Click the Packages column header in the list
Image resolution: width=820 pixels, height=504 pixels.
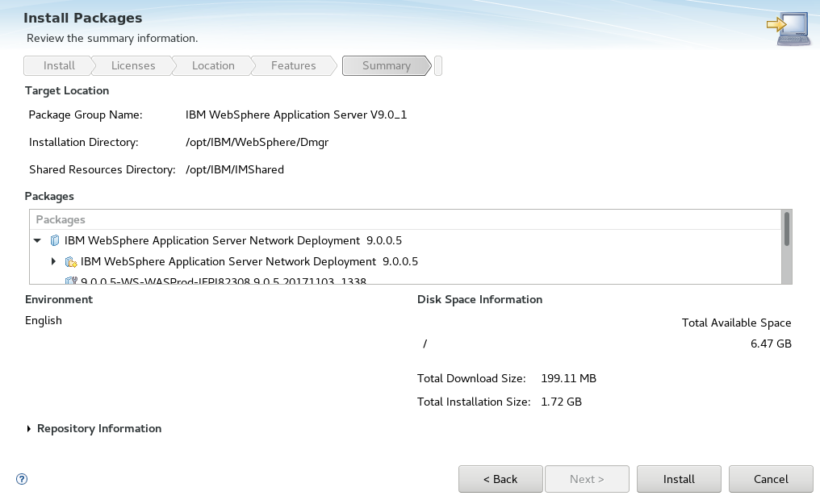click(405, 220)
